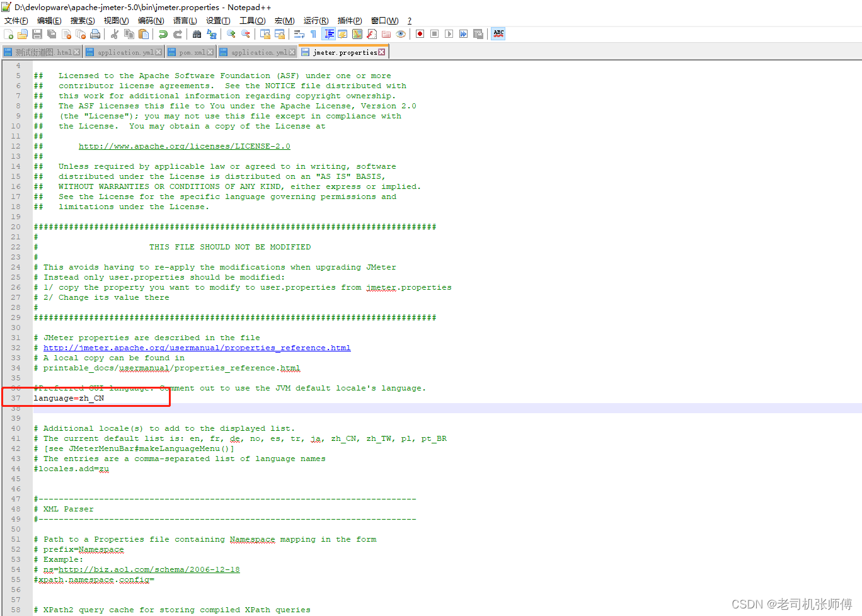The height and width of the screenshot is (616, 862).
Task: Open folder as workspace icon
Action: click(386, 34)
